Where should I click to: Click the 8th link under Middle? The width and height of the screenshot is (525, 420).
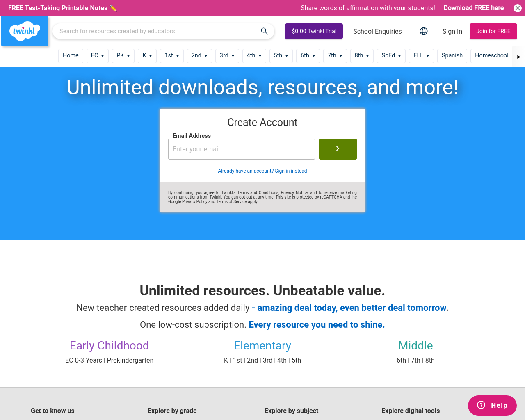coord(430,360)
